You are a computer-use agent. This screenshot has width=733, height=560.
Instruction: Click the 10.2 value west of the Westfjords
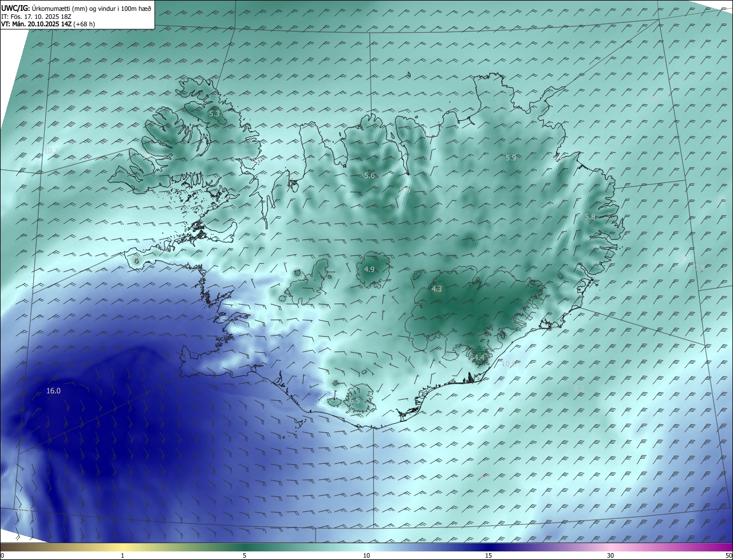tap(51, 151)
